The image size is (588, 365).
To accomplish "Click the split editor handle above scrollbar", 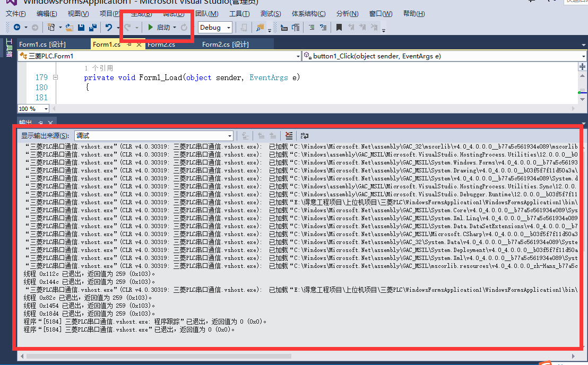I will 582,67.
